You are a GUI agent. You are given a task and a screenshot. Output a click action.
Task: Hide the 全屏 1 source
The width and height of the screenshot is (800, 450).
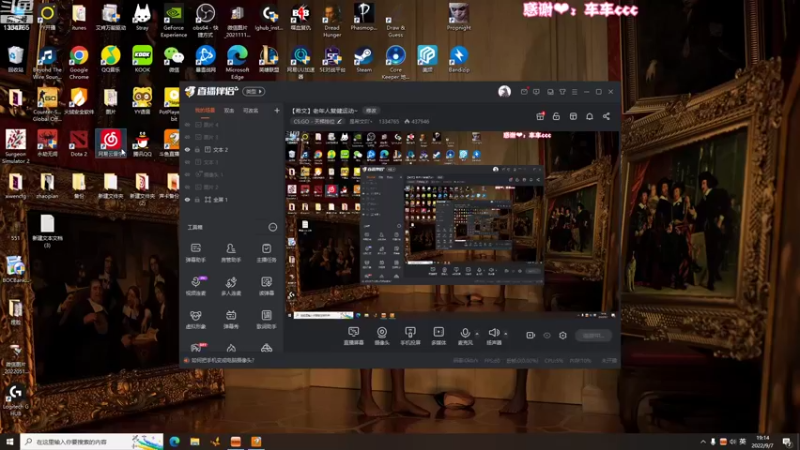coord(187,199)
